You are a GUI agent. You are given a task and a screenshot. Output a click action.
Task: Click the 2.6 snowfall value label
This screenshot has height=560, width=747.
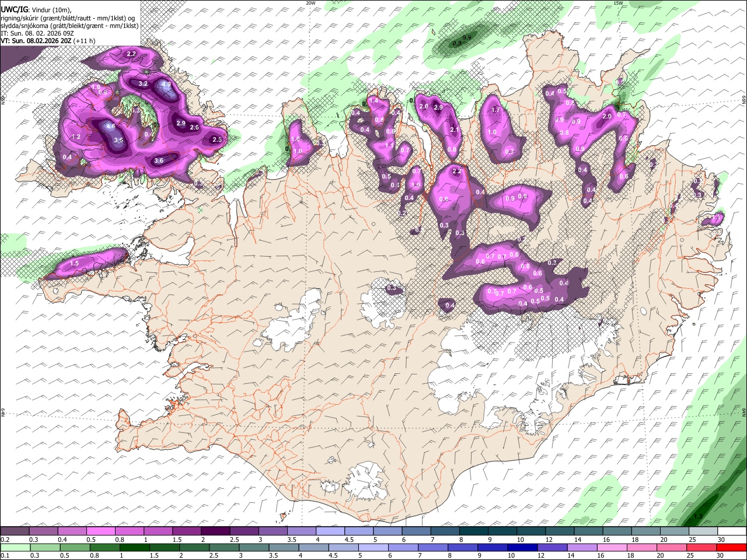[x=194, y=127]
